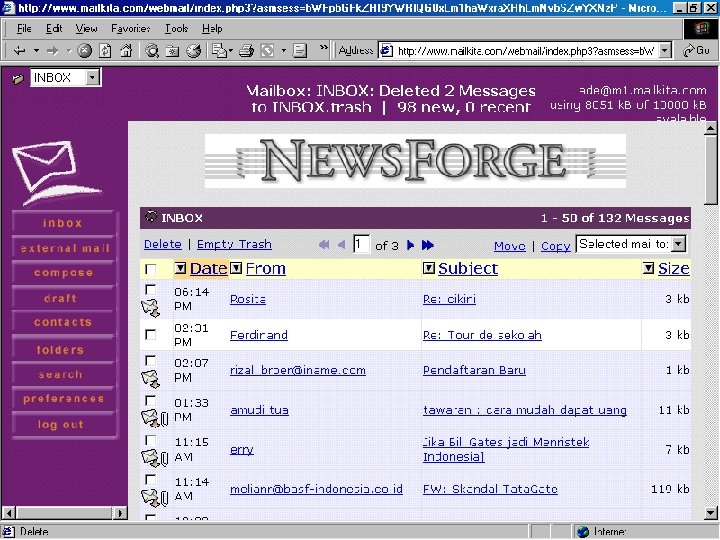The width and height of the screenshot is (720, 540).
Task: Click the external mail sidebar button
Action: click(x=63, y=248)
